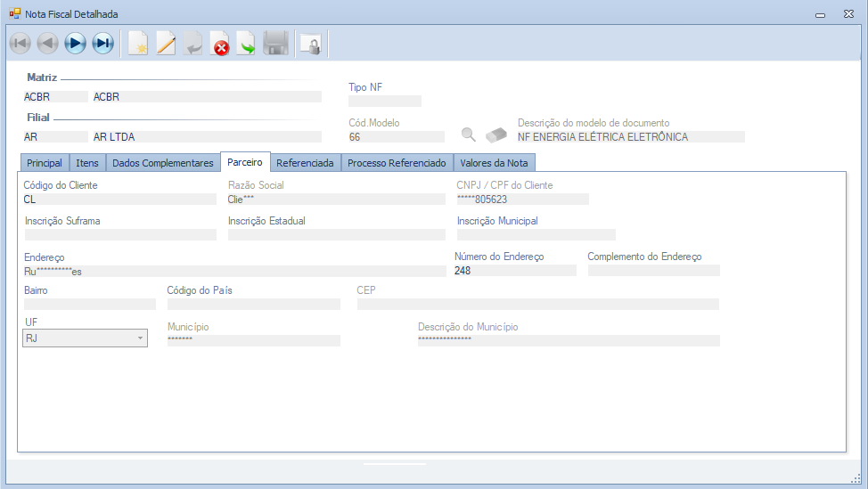868x489 pixels.
Task: Switch to the Processo Referenciado tab
Action: pyautogui.click(x=397, y=163)
